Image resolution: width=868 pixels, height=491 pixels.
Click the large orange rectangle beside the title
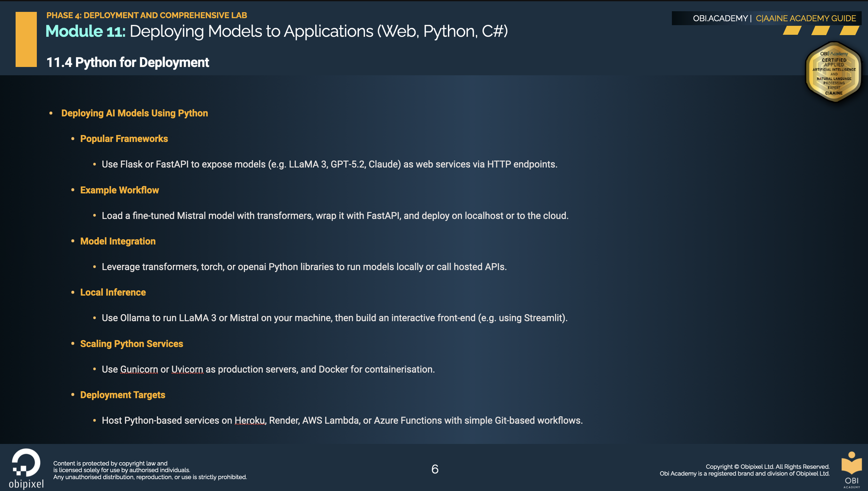click(x=26, y=39)
